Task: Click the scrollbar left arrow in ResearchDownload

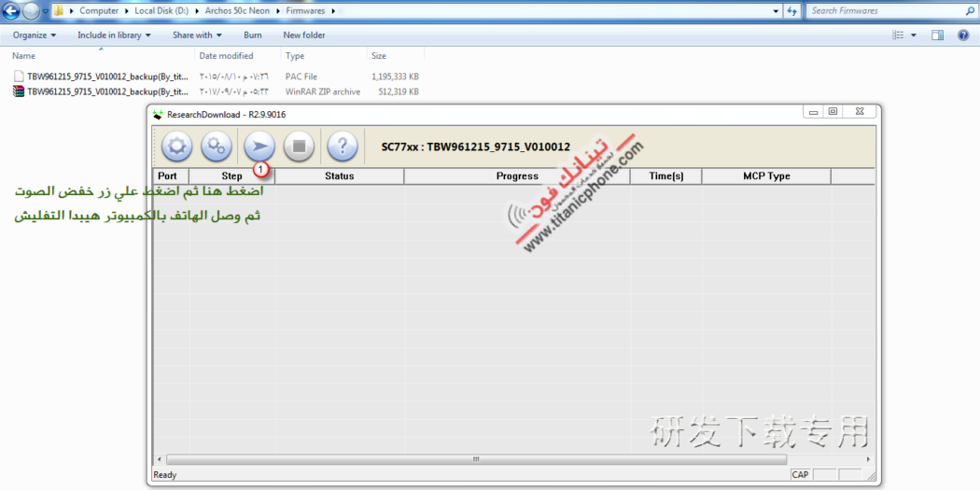Action: pos(159,459)
